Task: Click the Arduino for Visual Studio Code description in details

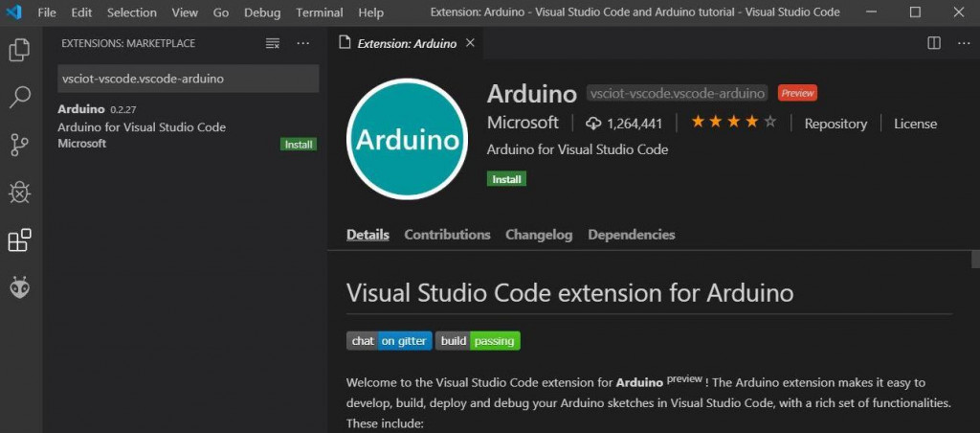Action: coord(577,149)
